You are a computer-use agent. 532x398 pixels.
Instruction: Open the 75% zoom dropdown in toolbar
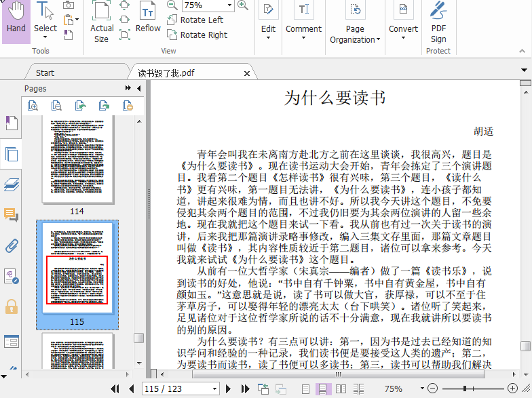pyautogui.click(x=229, y=5)
